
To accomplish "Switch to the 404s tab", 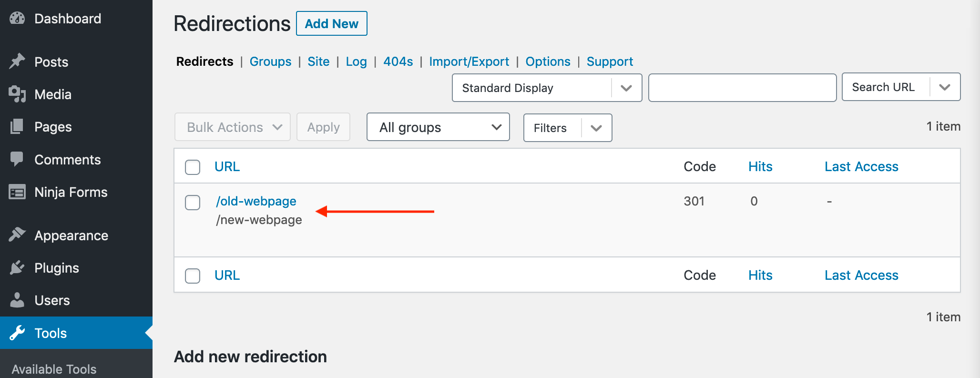I will (398, 61).
